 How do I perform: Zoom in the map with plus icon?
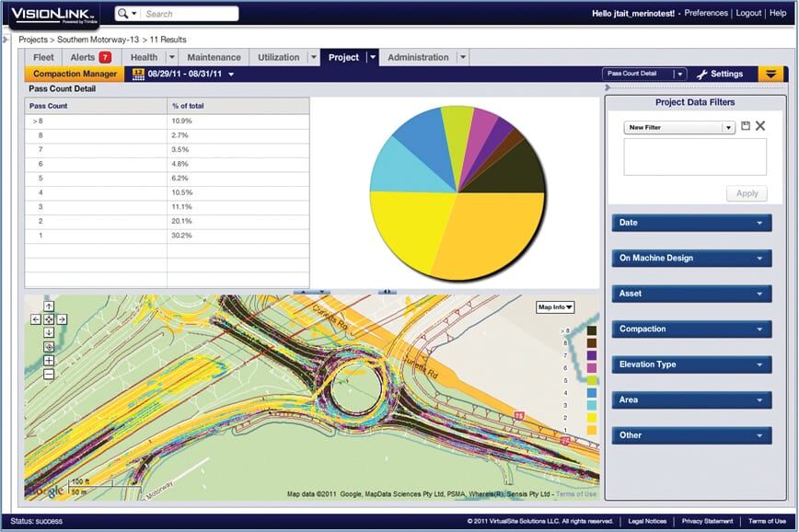49,361
